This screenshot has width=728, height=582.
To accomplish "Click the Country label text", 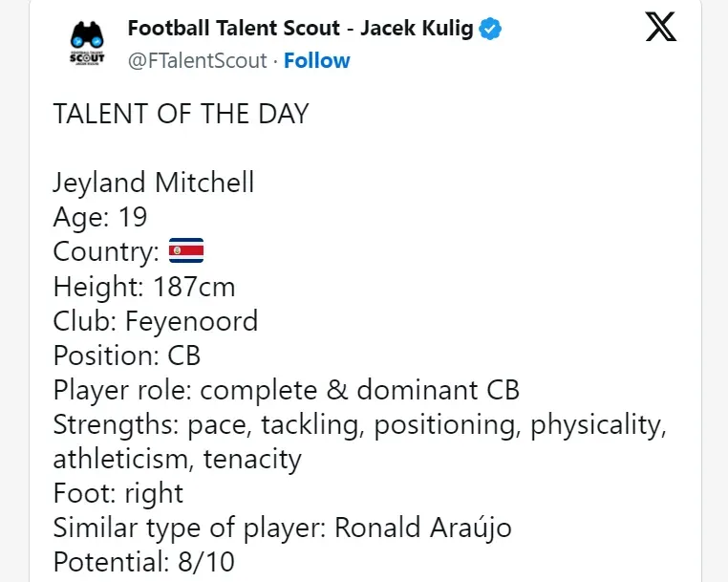I will click(105, 252).
